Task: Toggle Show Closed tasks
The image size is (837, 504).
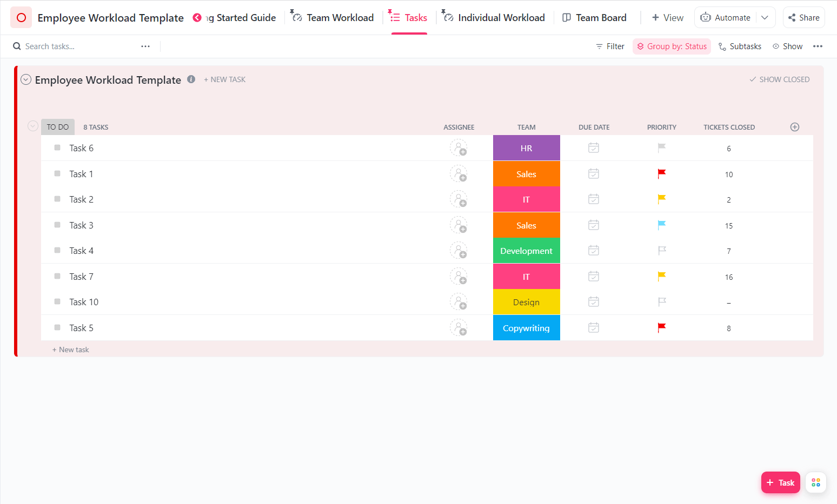Action: 779,79
